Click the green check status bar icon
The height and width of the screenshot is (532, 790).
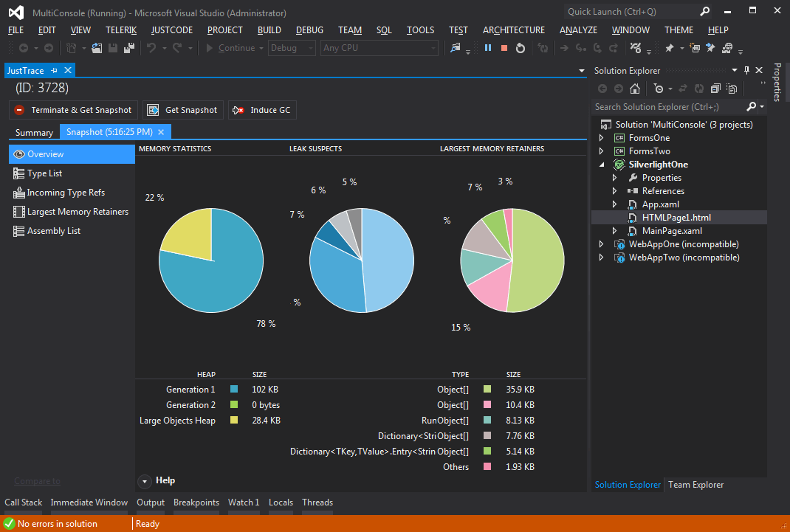[x=9, y=523]
